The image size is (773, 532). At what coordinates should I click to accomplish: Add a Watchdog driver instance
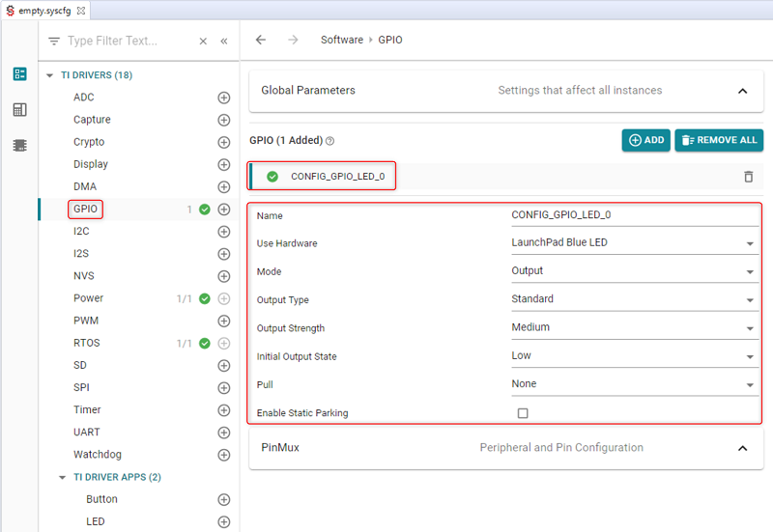(224, 455)
